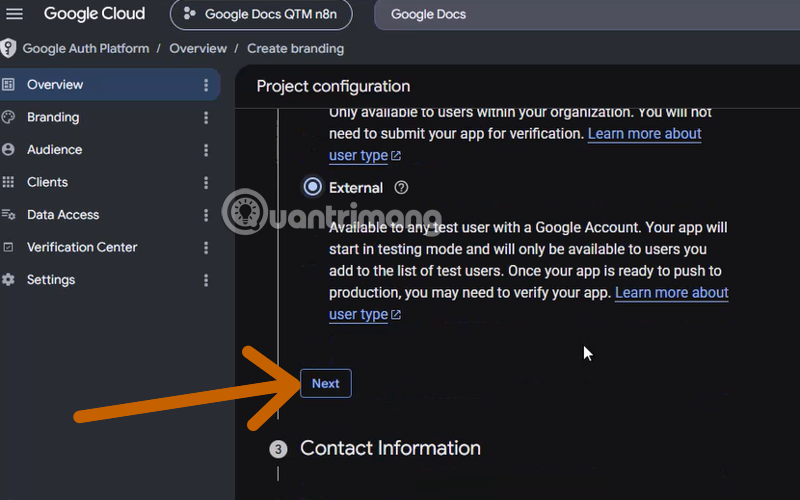The height and width of the screenshot is (500, 800).
Task: Click the Google Cloud logo
Action: click(x=94, y=14)
